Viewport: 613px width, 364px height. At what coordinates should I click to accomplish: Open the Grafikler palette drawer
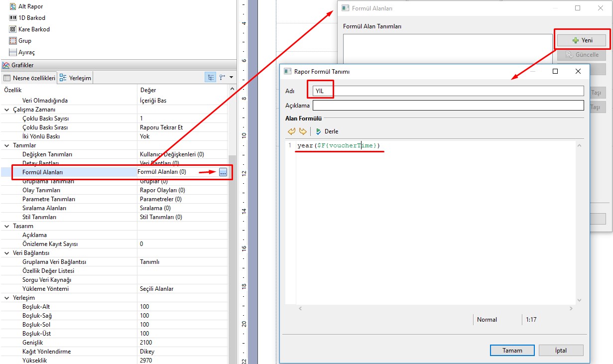[23, 65]
